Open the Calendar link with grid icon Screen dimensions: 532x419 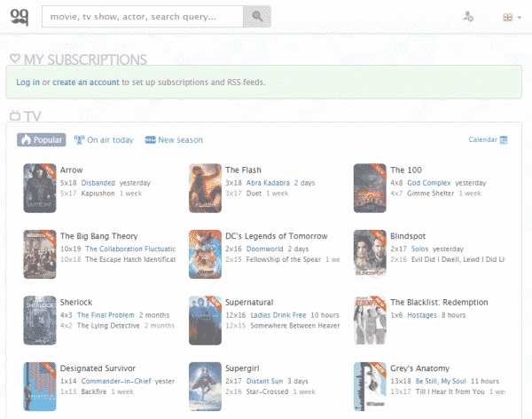tap(488, 139)
